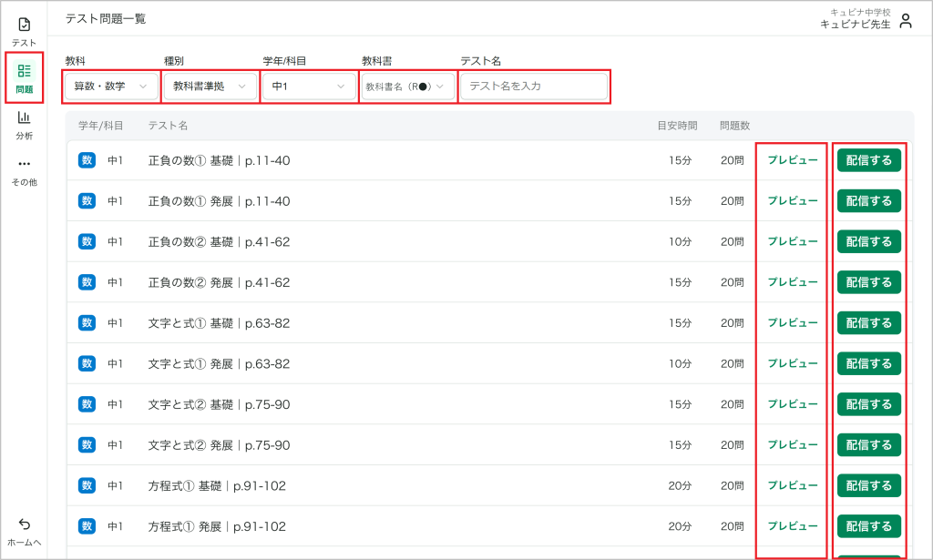Click the 学年/科目 column header

click(x=100, y=126)
